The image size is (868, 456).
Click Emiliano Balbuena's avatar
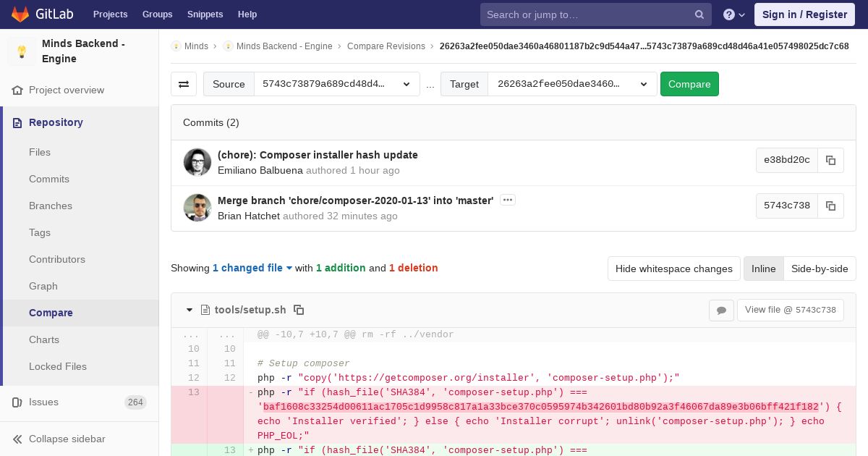tap(197, 162)
